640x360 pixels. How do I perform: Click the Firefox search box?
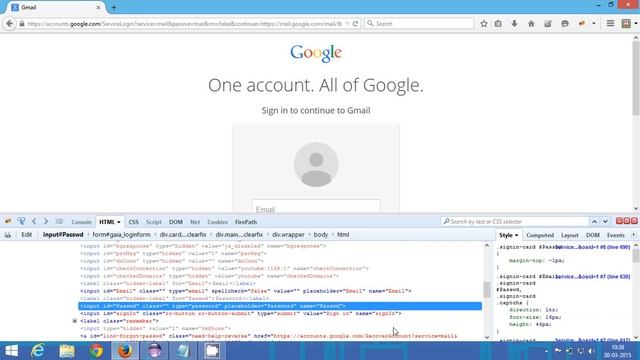pyautogui.click(x=419, y=24)
